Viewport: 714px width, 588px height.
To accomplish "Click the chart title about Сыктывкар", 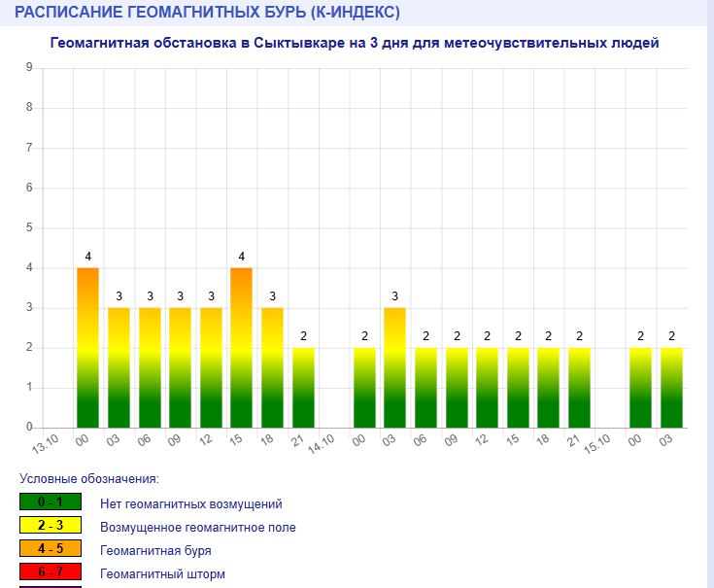I will tap(355, 44).
